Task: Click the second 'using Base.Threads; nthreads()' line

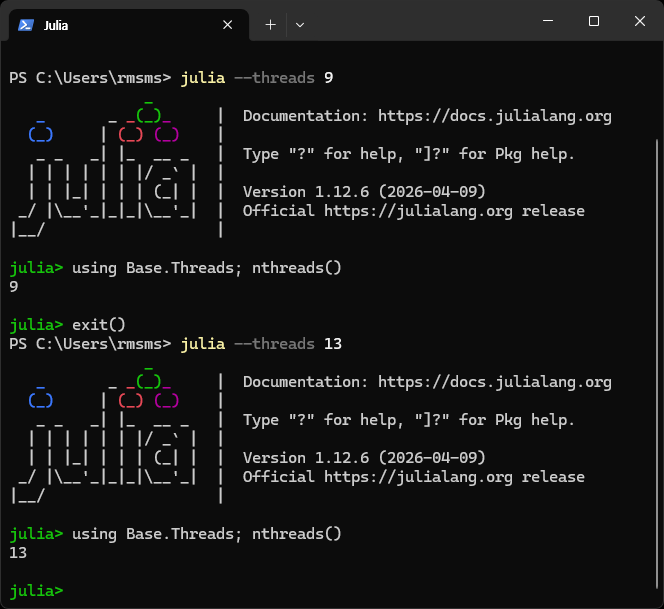Action: (x=207, y=534)
